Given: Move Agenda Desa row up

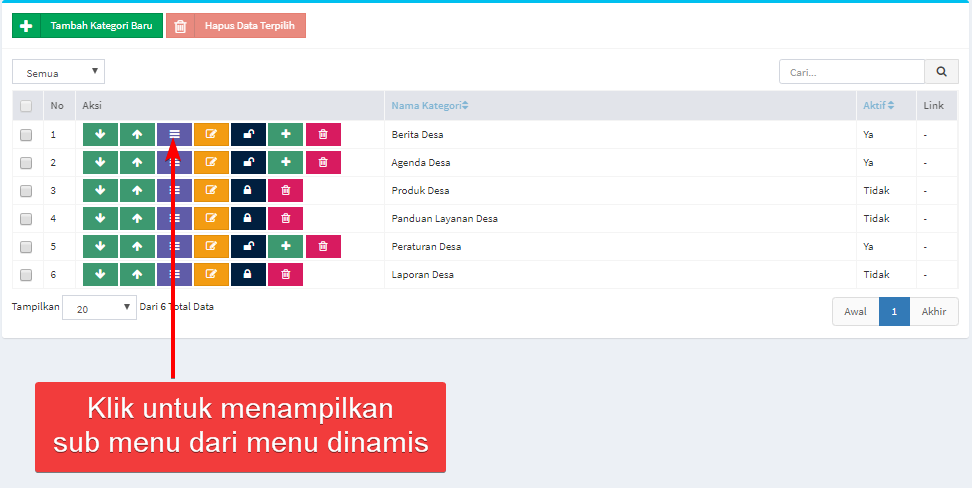Looking at the screenshot, I should [137, 162].
